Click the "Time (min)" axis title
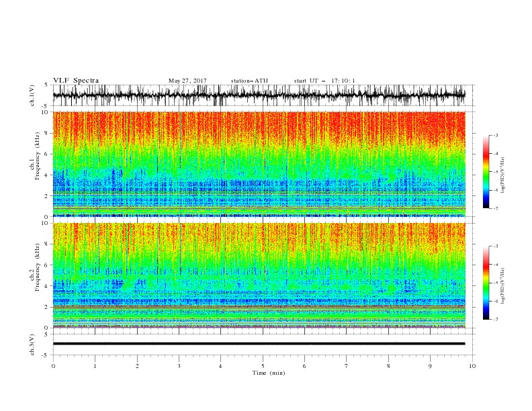This screenshot has height=411, width=532. pos(269,373)
